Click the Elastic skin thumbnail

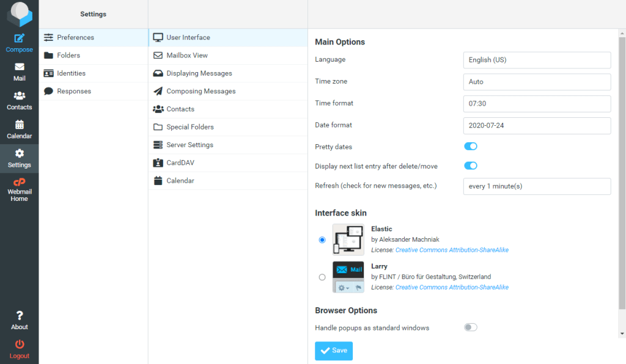pyautogui.click(x=348, y=239)
